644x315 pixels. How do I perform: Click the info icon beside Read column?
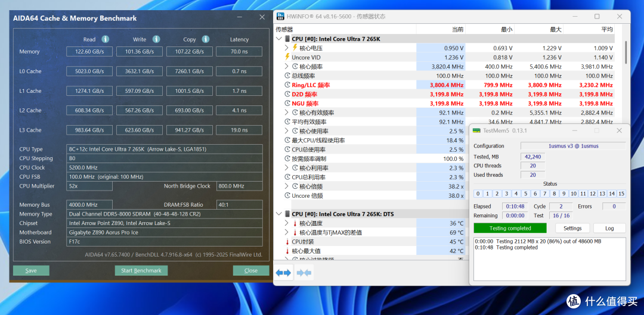pos(106,39)
